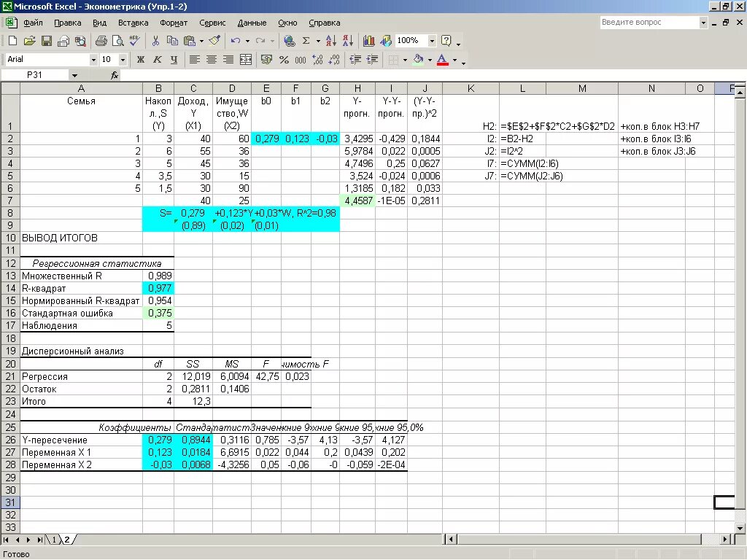Paste clipboard contents icon
The width and height of the screenshot is (747, 560).
point(189,41)
